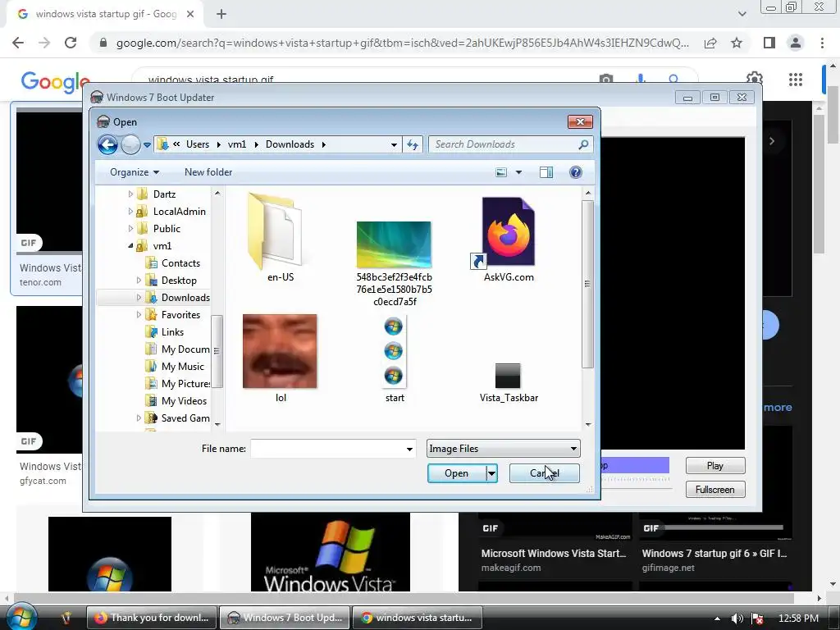Click the Back arrow in Open dialog
Image resolution: width=840 pixels, height=630 pixels.
[x=107, y=144]
